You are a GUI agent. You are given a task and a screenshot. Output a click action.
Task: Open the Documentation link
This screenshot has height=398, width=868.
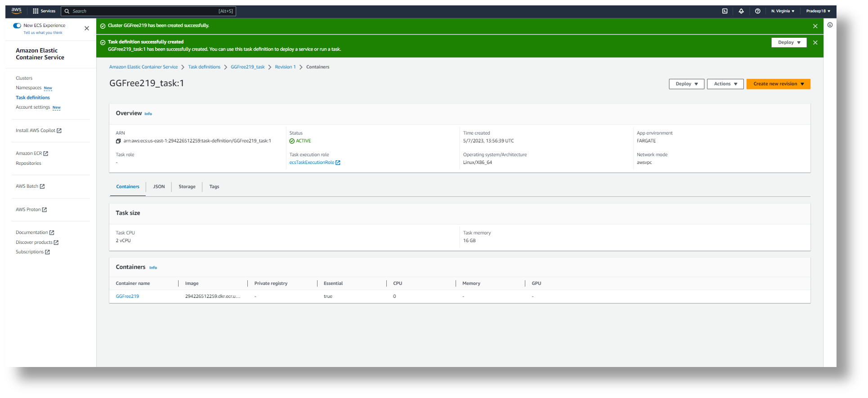point(32,233)
